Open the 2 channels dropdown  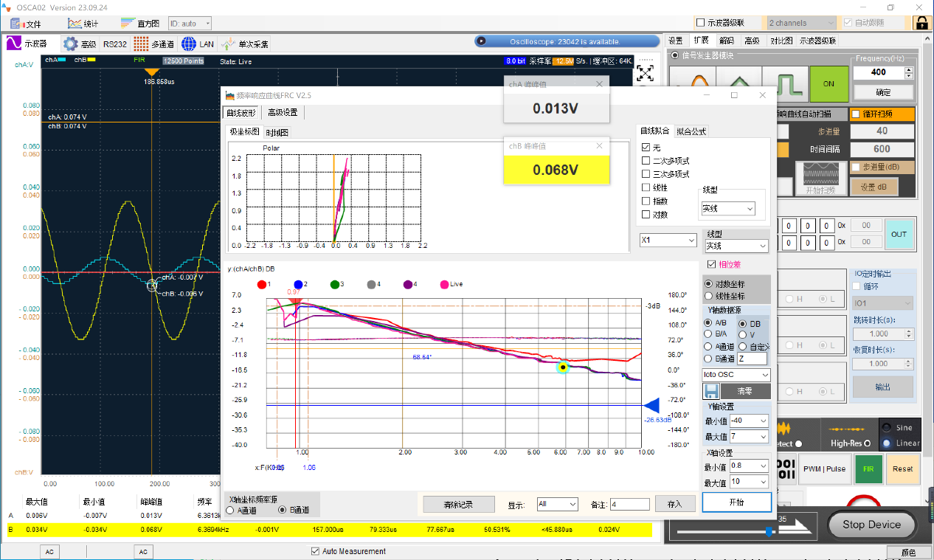802,23
